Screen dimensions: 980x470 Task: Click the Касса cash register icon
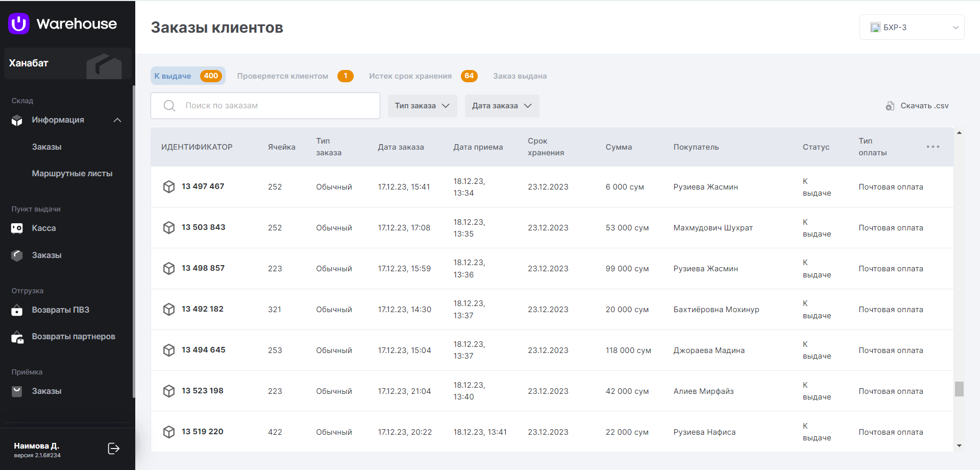pyautogui.click(x=17, y=228)
